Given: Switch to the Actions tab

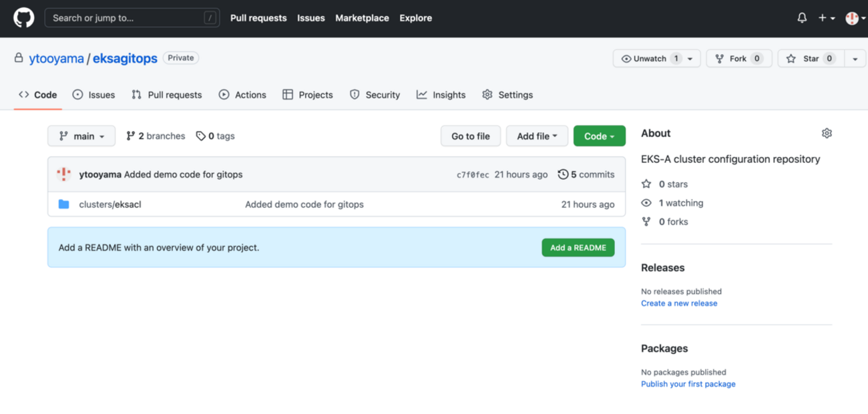Looking at the screenshot, I should click(x=242, y=95).
